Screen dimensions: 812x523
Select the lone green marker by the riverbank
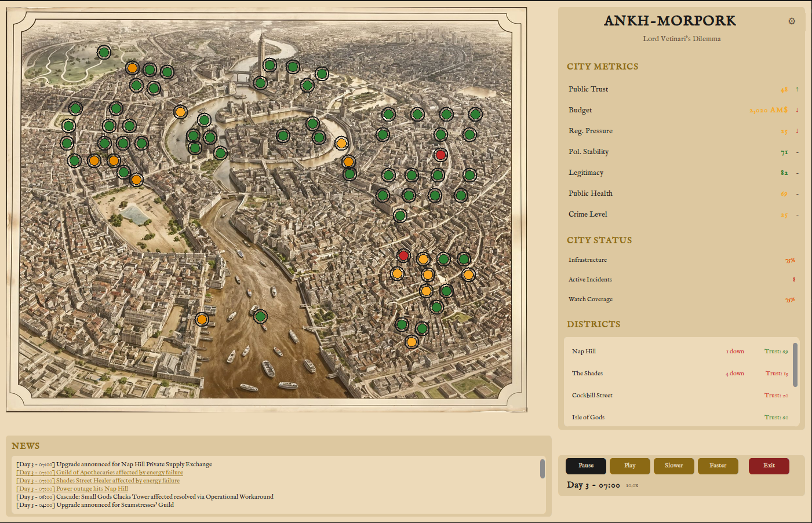pyautogui.click(x=260, y=316)
